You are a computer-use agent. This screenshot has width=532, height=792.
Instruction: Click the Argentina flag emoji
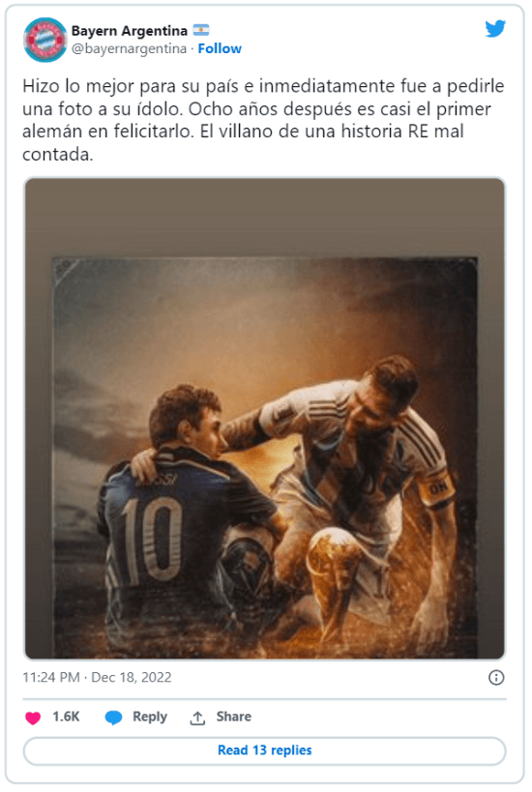pyautogui.click(x=200, y=30)
